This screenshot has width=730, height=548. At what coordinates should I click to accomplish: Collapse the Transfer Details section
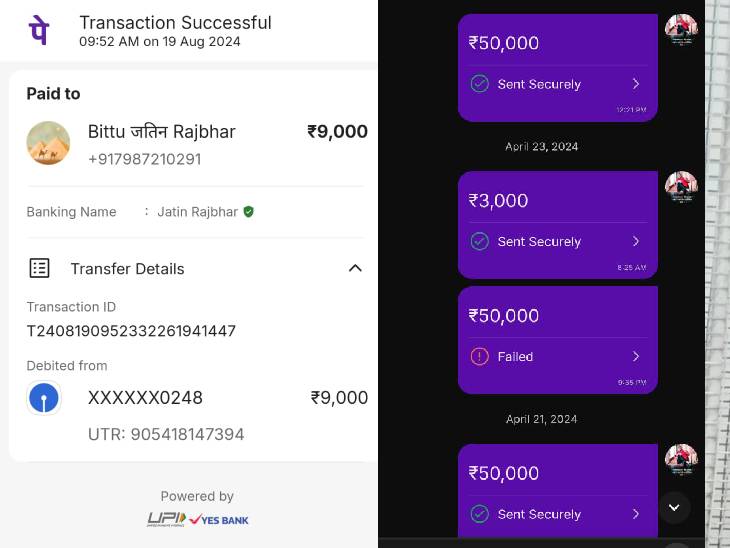coord(355,268)
